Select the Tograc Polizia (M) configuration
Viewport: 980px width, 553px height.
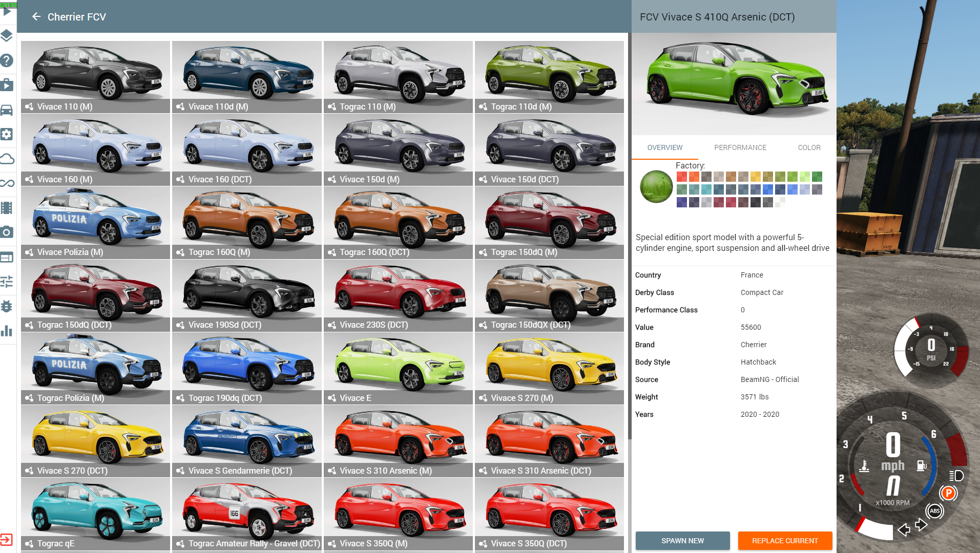click(95, 368)
